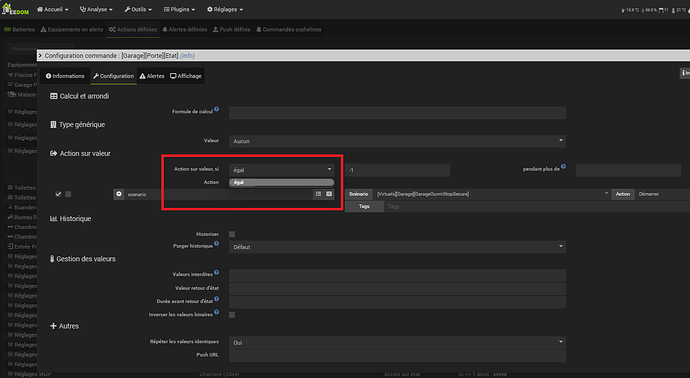Viewport: 690px width, 378px height.
Task: Open the list icon in the scenario field
Action: click(x=318, y=194)
